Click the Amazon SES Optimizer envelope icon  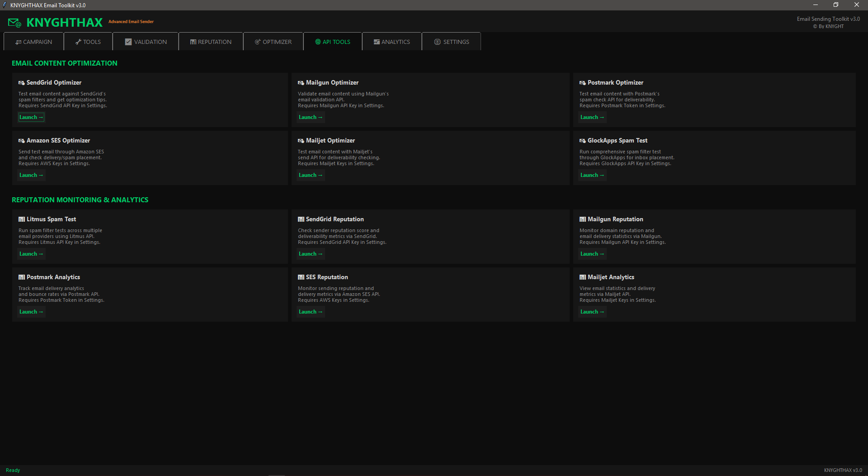click(x=22, y=141)
